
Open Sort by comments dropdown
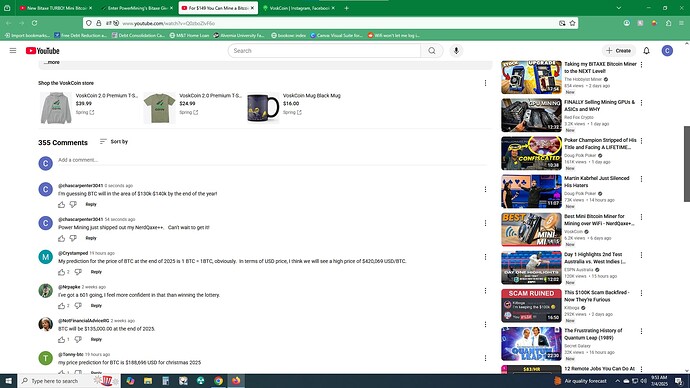[x=114, y=142]
